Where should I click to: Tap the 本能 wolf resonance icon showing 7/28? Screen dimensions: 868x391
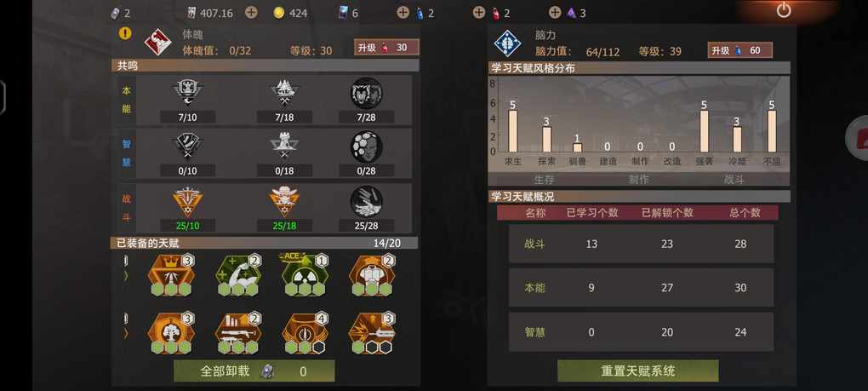click(366, 93)
